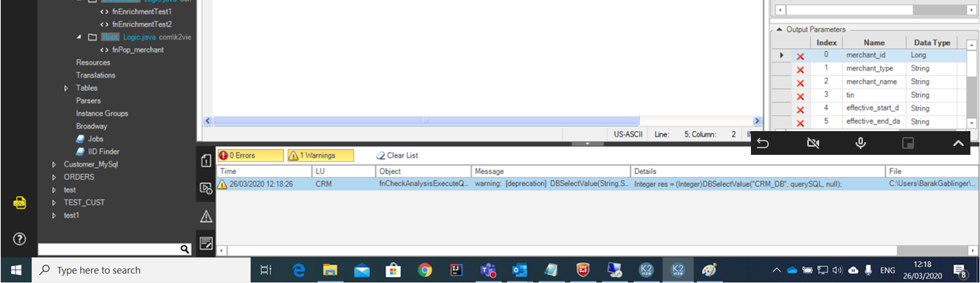Select Broadway in project tree
980x283 pixels.
(x=91, y=126)
